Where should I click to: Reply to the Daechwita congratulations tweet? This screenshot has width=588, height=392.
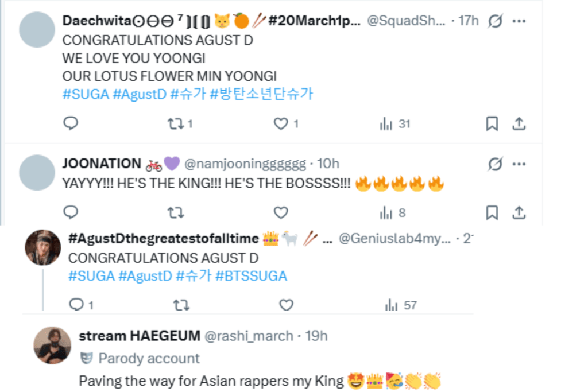[x=70, y=123]
